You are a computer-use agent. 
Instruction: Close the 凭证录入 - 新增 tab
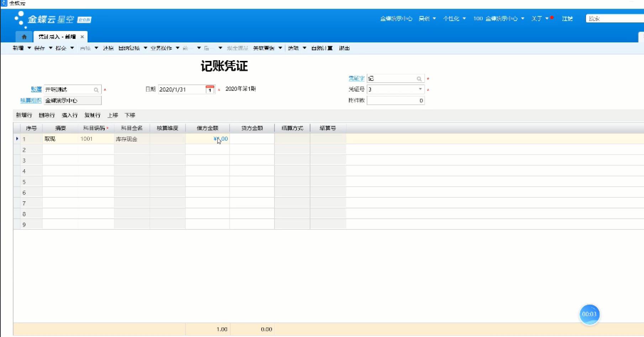pyautogui.click(x=82, y=37)
